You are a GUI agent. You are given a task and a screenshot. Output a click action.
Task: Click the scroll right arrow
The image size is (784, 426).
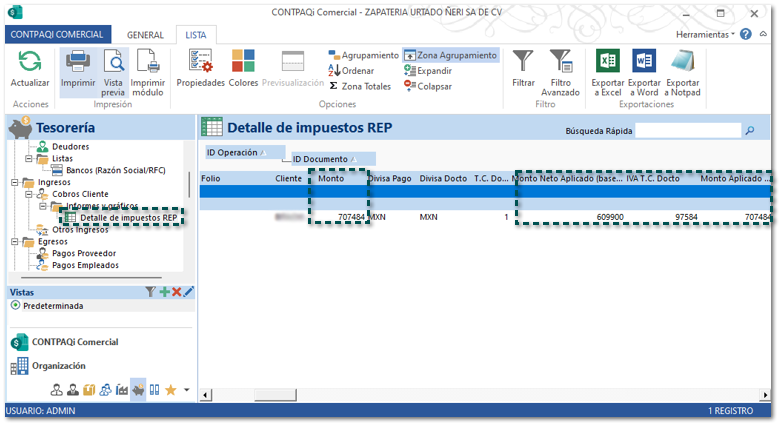click(766, 395)
